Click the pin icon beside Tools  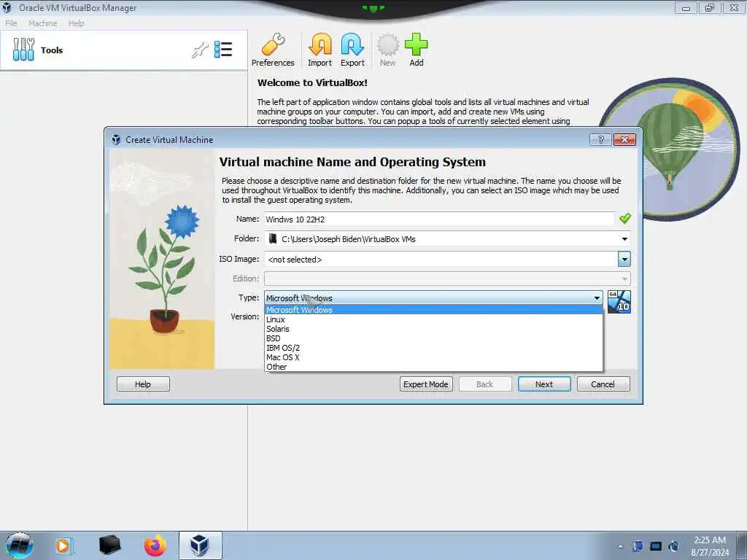200,50
